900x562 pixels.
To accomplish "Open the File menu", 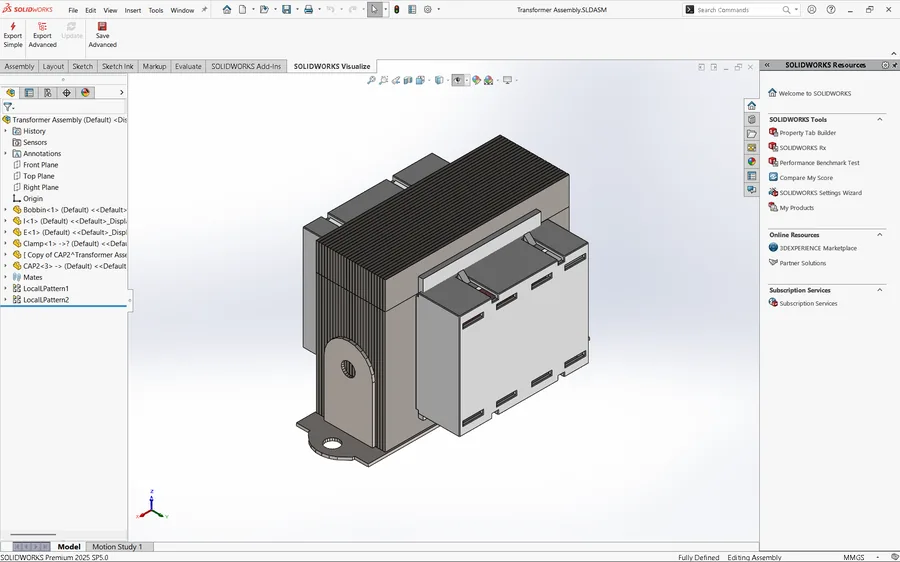I will [x=73, y=10].
